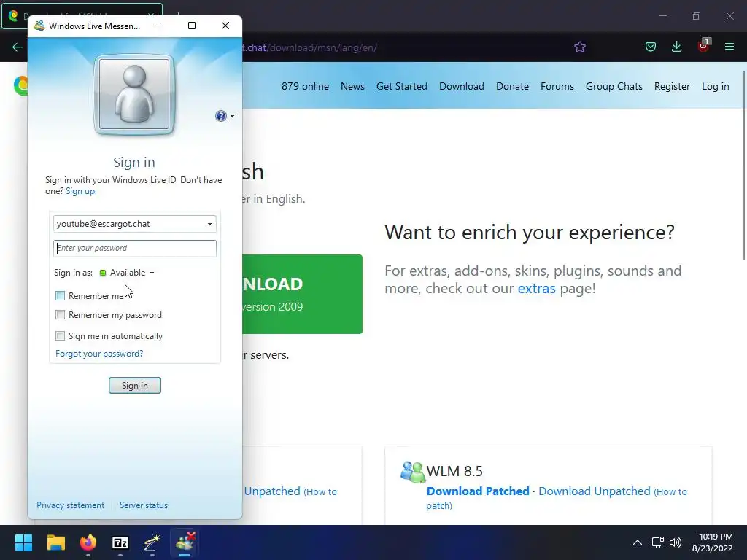
Task: Click How to patch link for WLM 8.5
Action: click(557, 498)
